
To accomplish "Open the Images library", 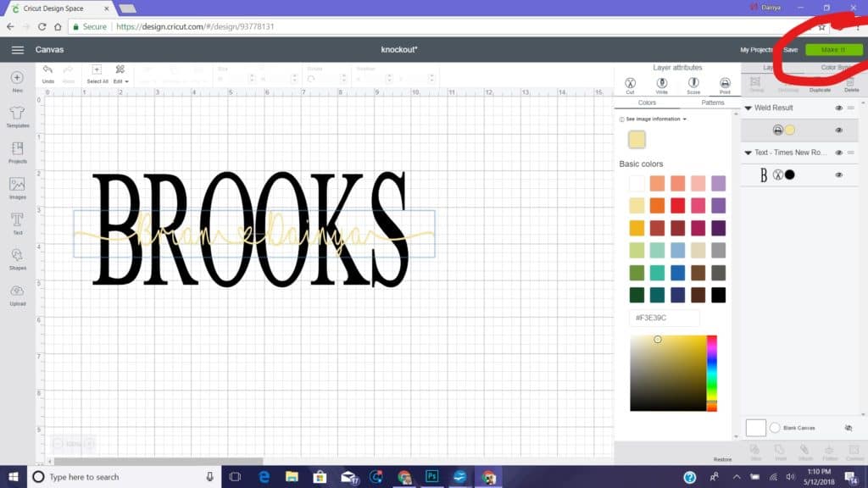I will click(17, 188).
